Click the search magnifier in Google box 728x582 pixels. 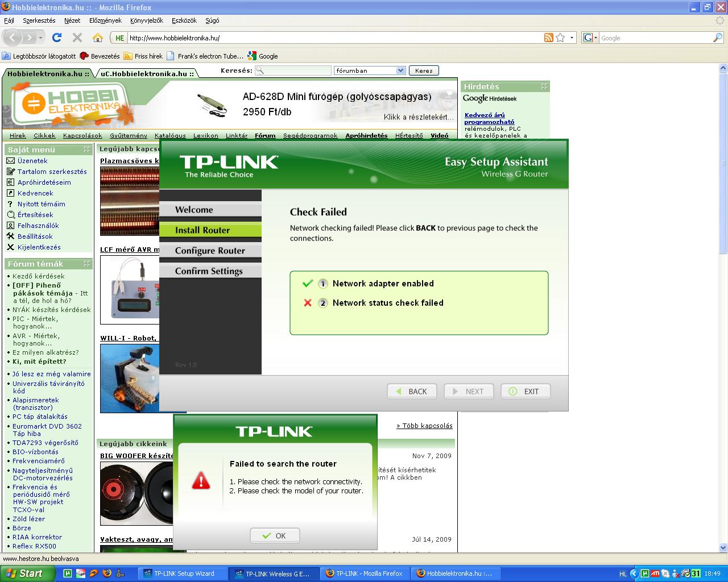[x=718, y=38]
